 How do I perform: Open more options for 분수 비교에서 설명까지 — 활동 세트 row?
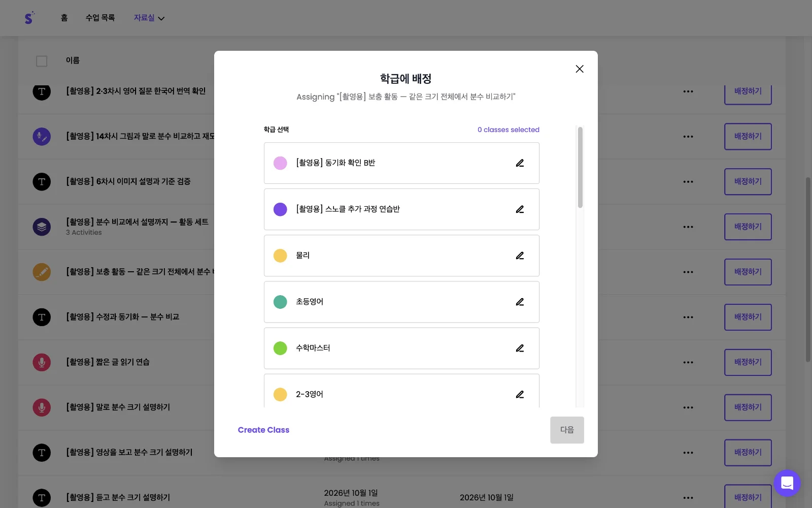(x=688, y=227)
